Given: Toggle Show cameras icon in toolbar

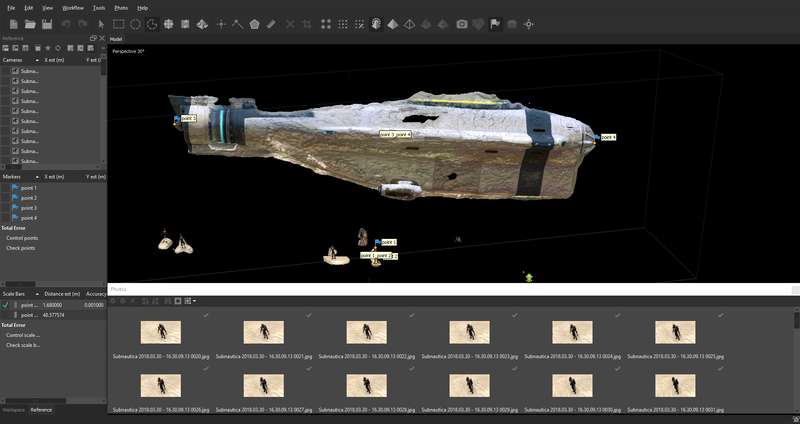Looking at the screenshot, I should click(462, 24).
